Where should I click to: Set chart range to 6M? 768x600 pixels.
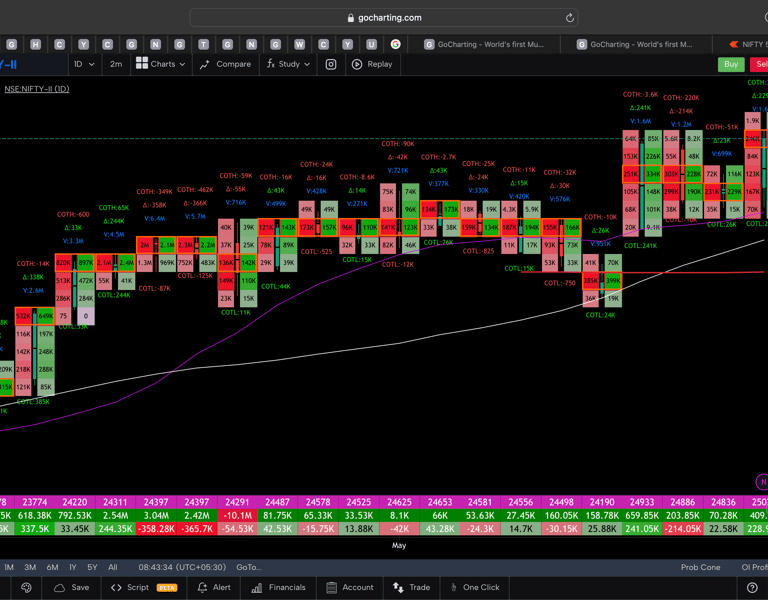pos(52,567)
